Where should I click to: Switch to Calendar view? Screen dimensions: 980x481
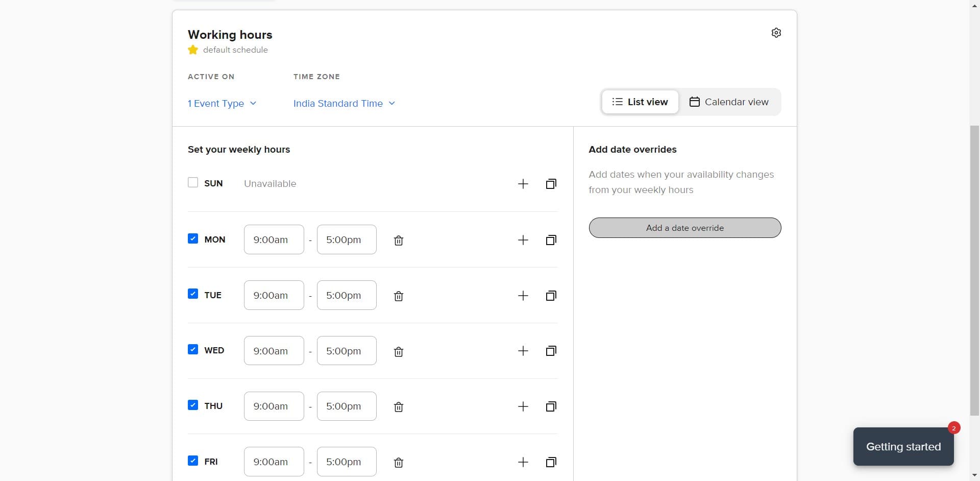coord(729,102)
